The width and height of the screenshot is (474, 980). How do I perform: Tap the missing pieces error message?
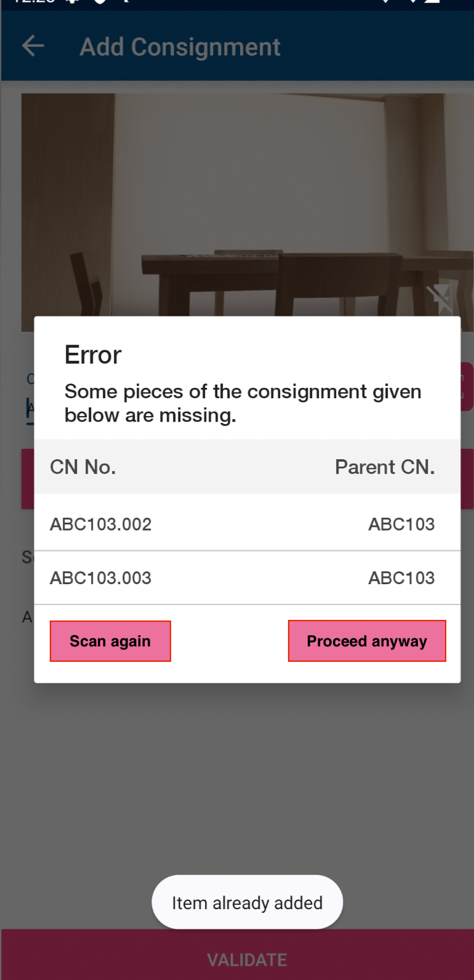click(x=243, y=403)
